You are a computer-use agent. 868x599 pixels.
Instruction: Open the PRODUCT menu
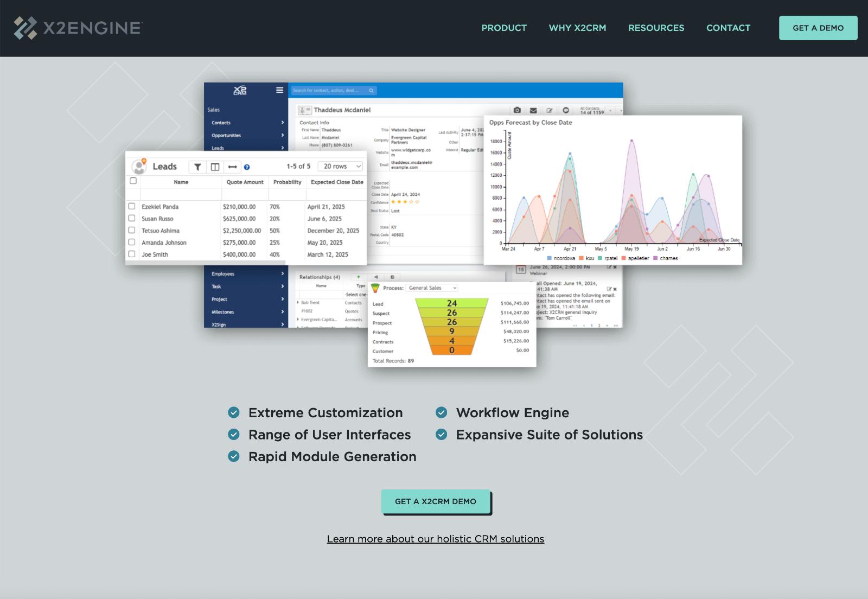[504, 28]
